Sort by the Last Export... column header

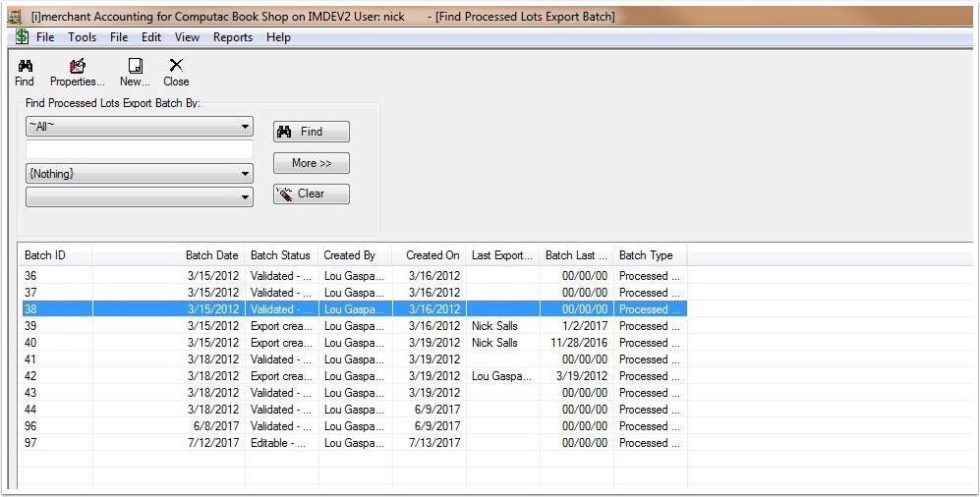pos(502,255)
